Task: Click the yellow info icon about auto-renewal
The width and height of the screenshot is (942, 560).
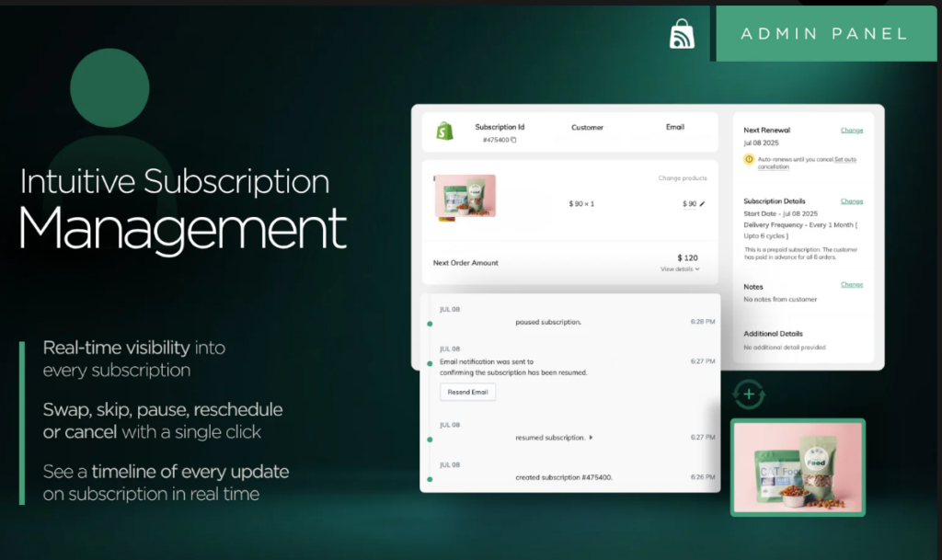Action: pyautogui.click(x=749, y=159)
